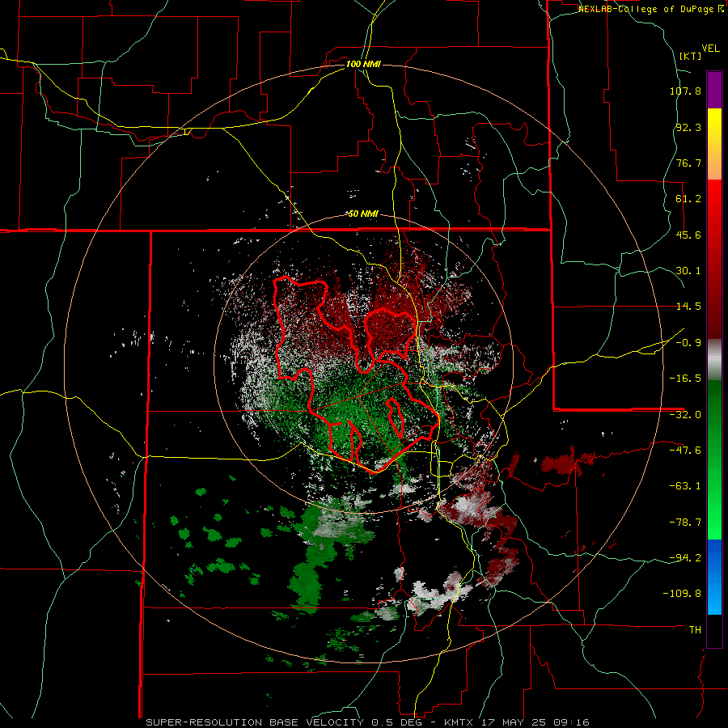This screenshot has height=728, width=728.
Task: Click the -78.7 legend value
Action: point(685,523)
